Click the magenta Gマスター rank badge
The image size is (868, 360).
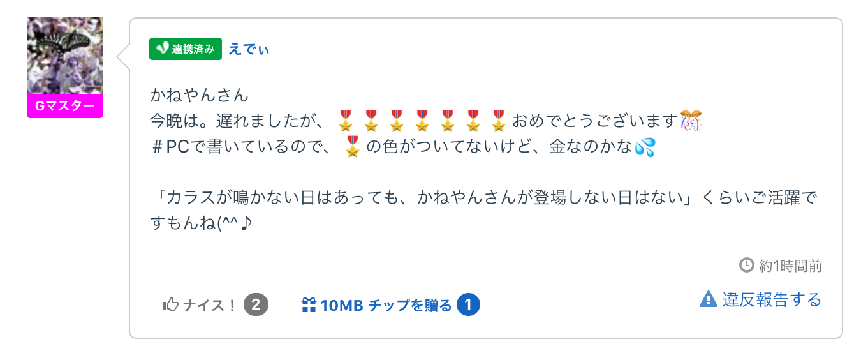click(x=65, y=106)
